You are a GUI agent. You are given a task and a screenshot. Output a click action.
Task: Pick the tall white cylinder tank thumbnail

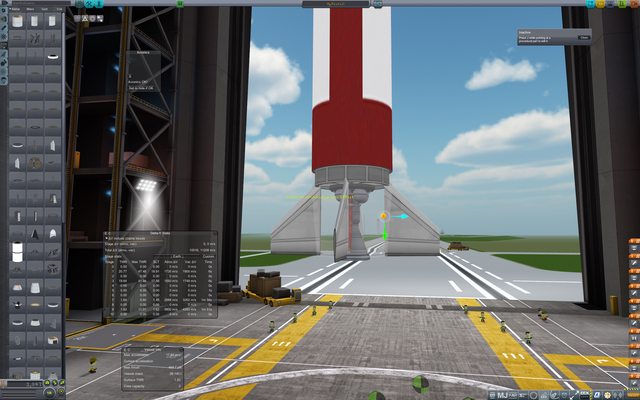(x=17, y=252)
